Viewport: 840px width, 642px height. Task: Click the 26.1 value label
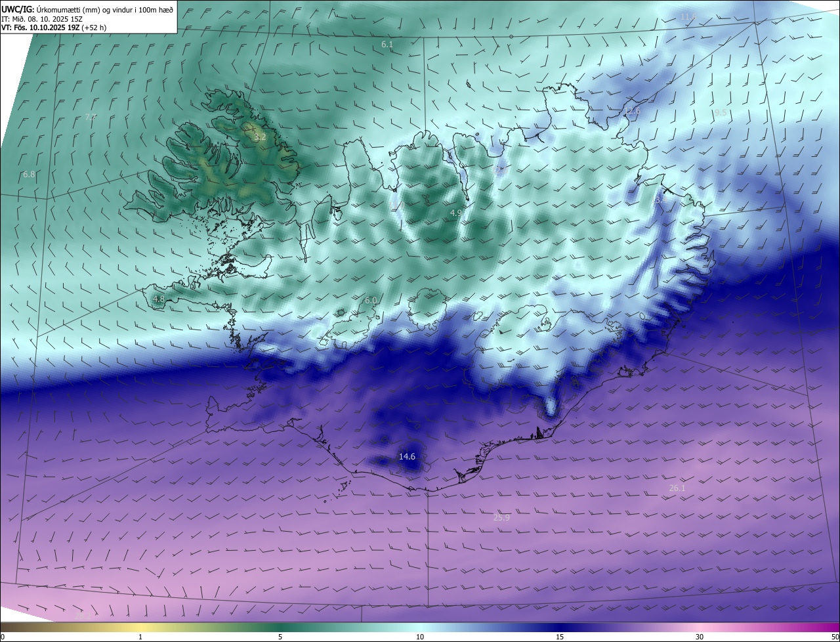pyautogui.click(x=677, y=488)
